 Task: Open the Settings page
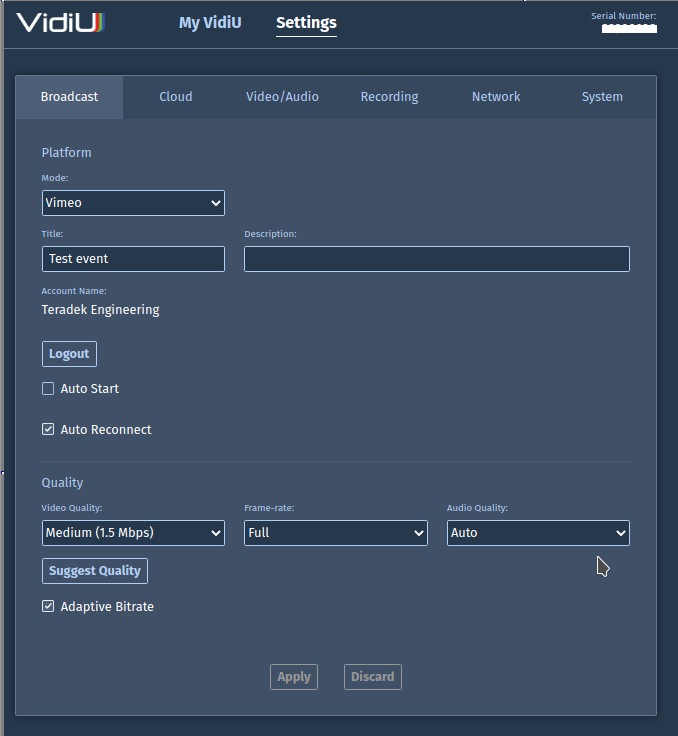click(306, 23)
